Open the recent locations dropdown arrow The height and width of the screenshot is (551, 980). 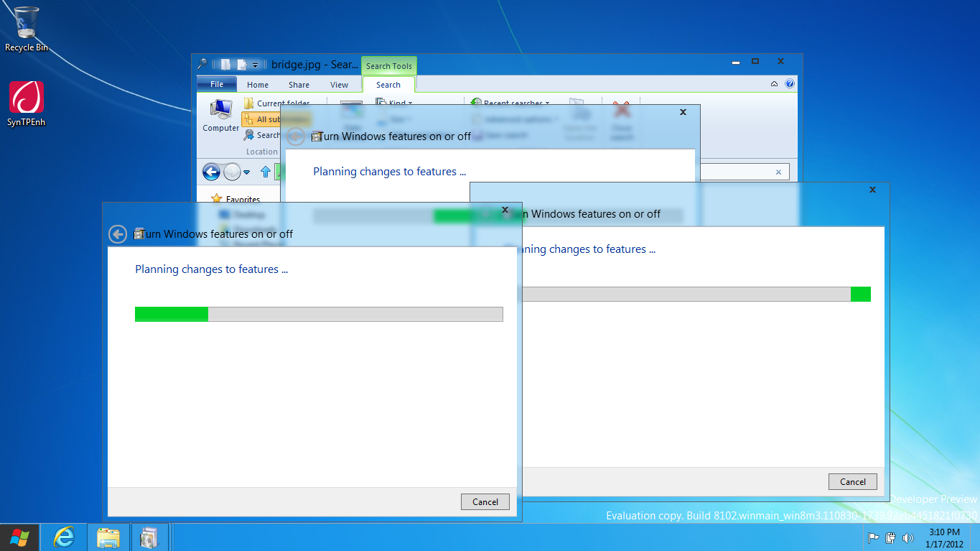pyautogui.click(x=247, y=172)
